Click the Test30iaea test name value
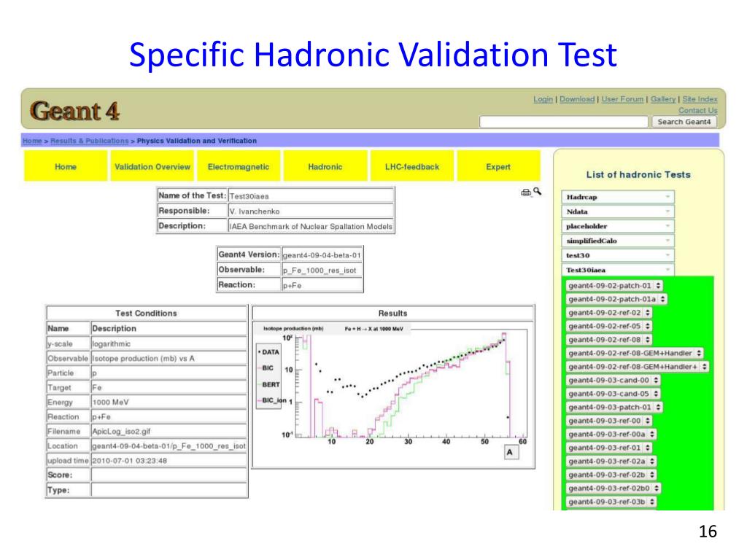 coord(311,196)
